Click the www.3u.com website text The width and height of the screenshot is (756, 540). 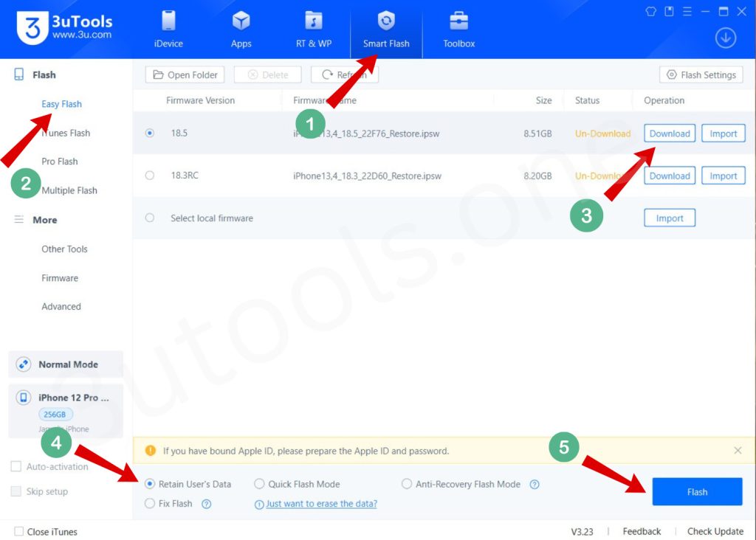click(82, 35)
